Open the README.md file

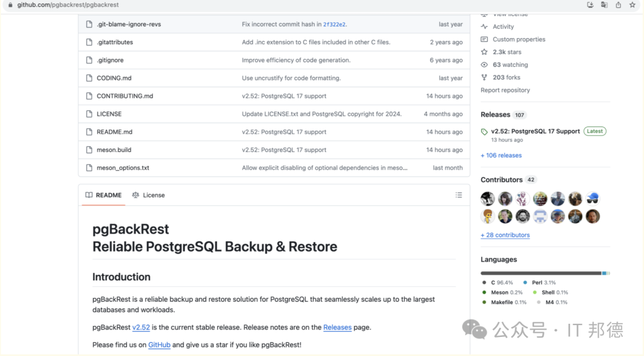pos(114,132)
